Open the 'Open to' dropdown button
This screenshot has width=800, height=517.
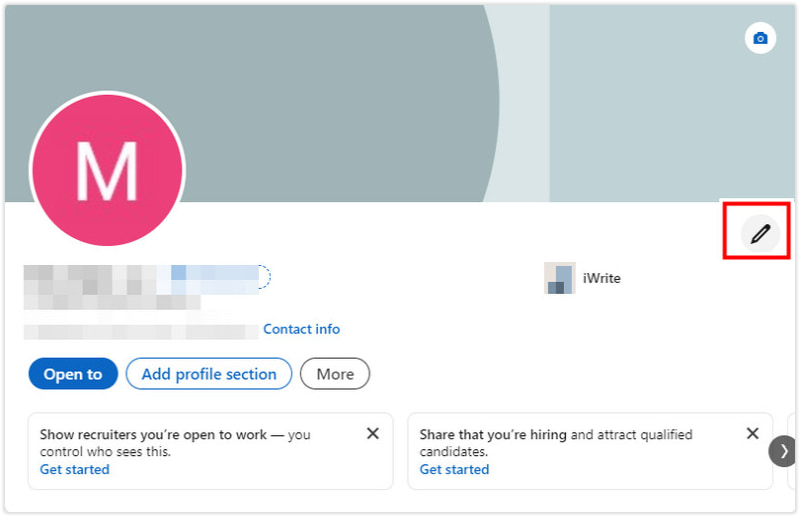(73, 374)
